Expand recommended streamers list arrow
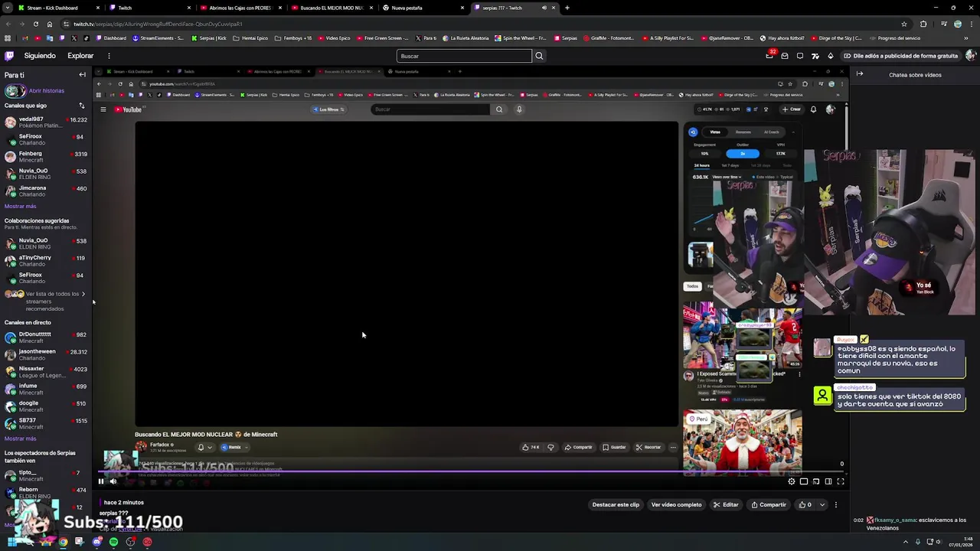 [83, 294]
